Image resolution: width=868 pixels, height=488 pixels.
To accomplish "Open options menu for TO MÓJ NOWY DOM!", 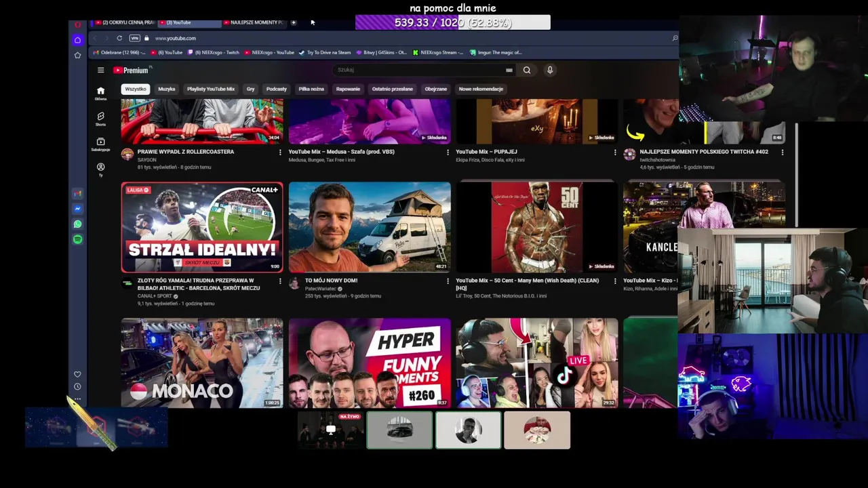I will coord(448,281).
